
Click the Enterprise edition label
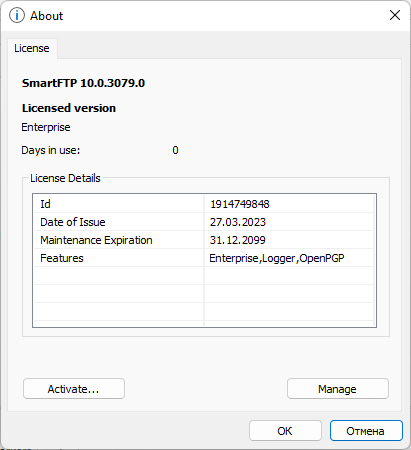click(x=46, y=127)
